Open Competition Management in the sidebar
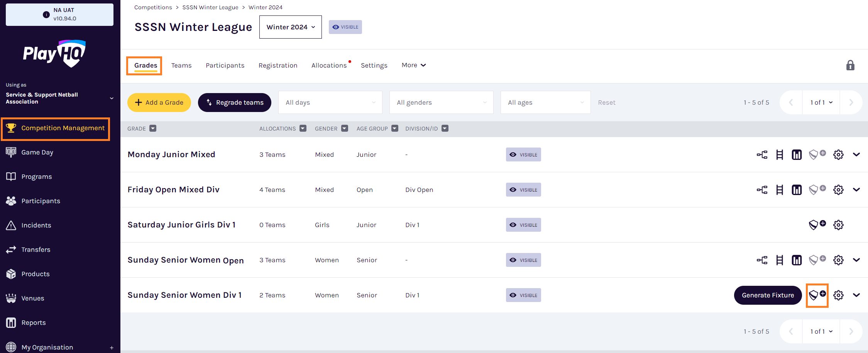The image size is (868, 353). pyautogui.click(x=56, y=128)
